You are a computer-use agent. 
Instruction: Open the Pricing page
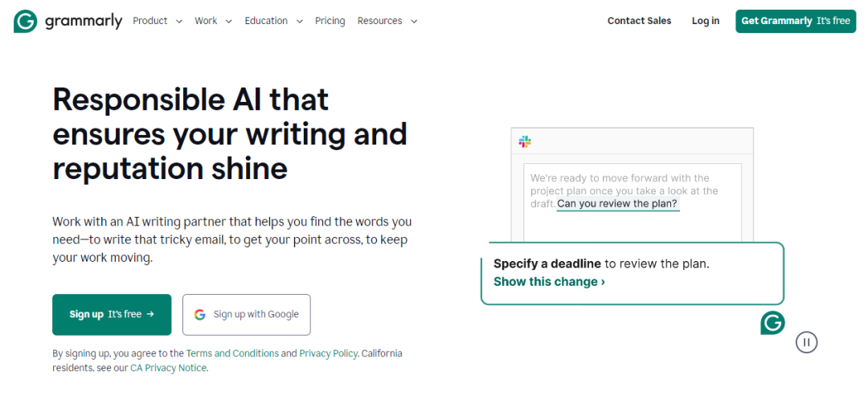(x=330, y=21)
